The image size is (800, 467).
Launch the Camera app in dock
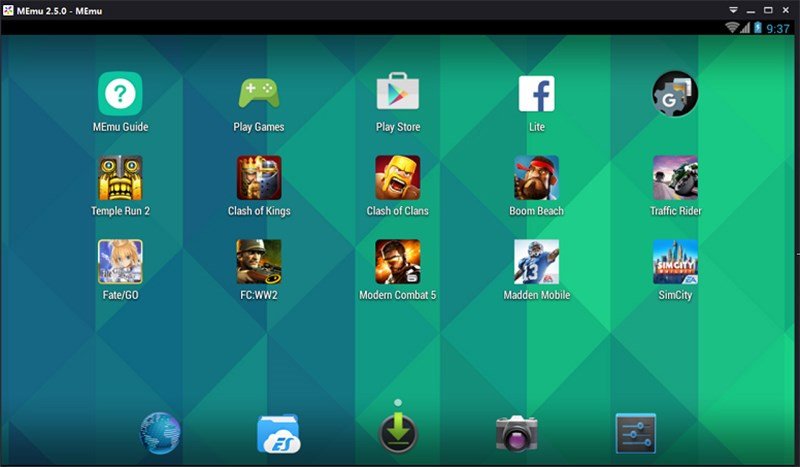pyautogui.click(x=516, y=433)
